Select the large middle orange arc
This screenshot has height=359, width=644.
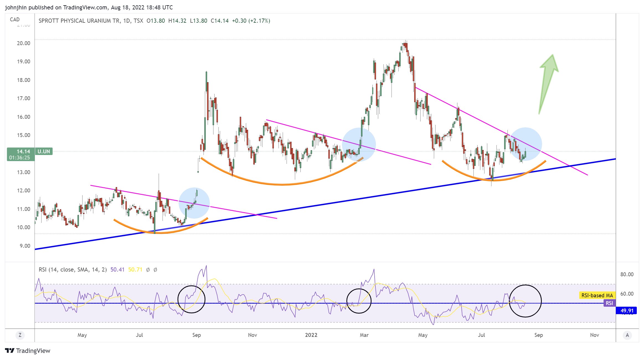pos(282,184)
